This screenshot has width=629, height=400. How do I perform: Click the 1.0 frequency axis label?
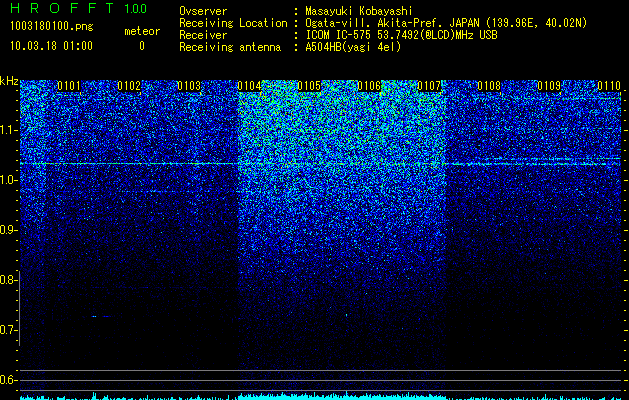click(8, 180)
